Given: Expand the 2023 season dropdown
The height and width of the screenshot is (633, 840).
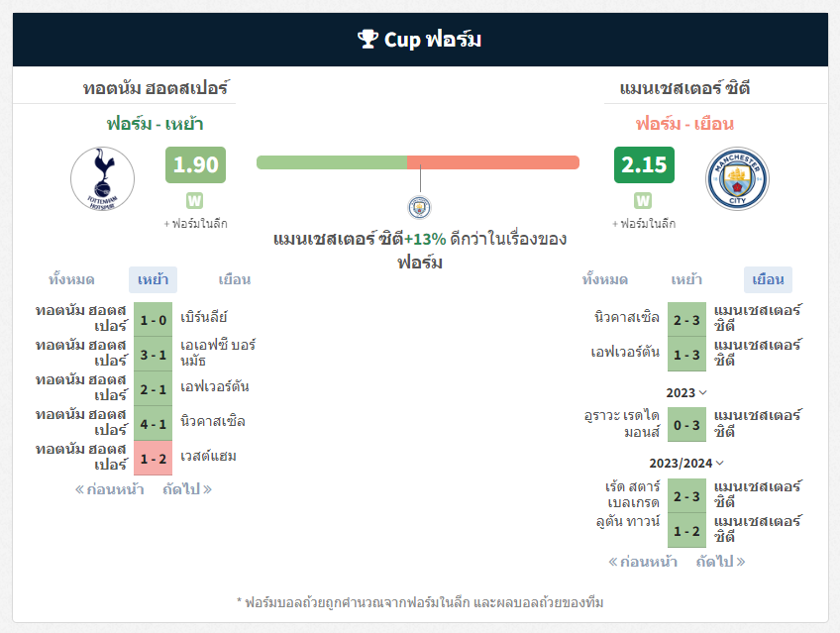Looking at the screenshot, I should 686,393.
